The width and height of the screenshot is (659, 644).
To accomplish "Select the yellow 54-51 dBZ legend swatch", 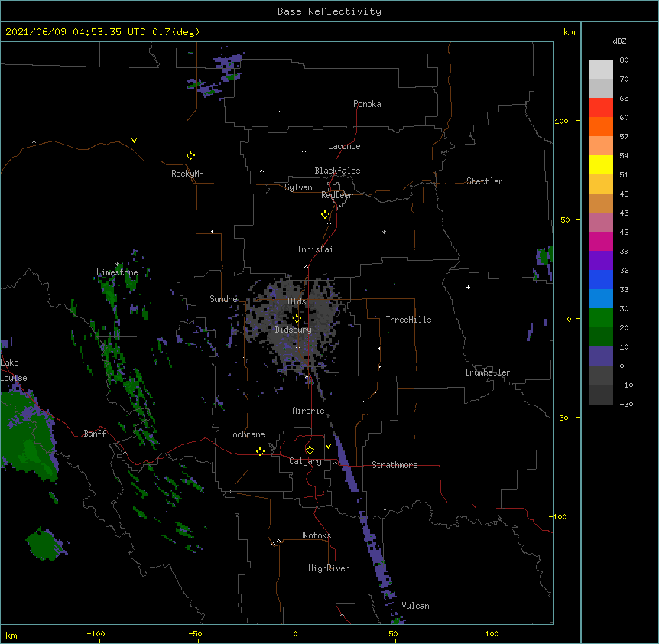I will (601, 164).
